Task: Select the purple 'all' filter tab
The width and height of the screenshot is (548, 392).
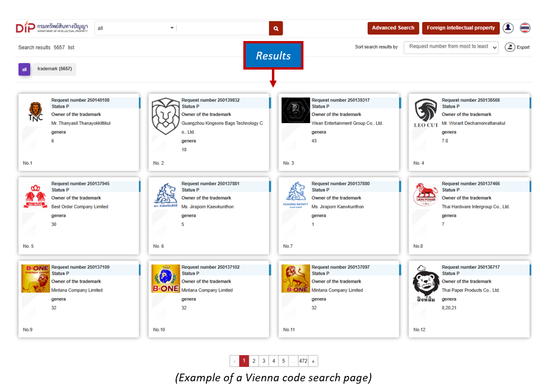Action: [24, 70]
